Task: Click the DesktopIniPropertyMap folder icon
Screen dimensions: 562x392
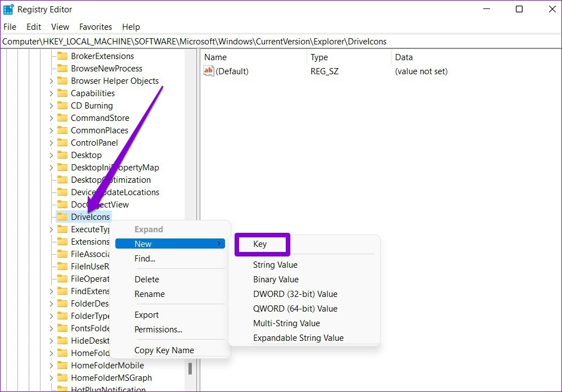Action: point(62,168)
